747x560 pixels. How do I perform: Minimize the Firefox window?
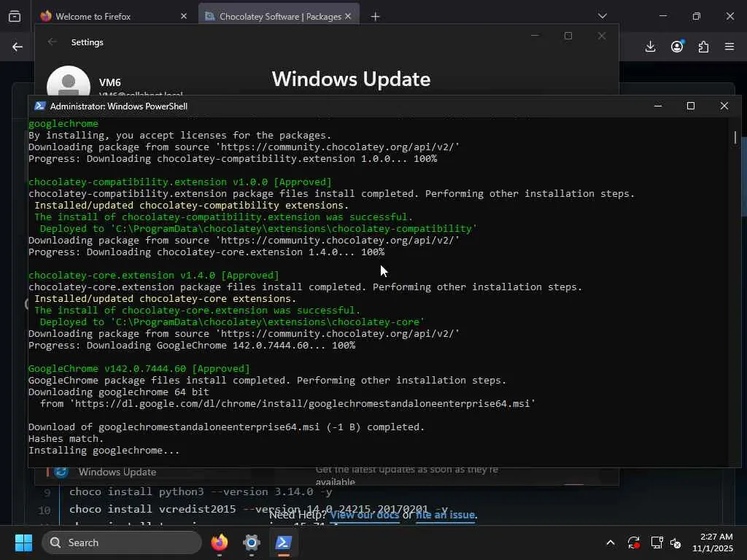tap(662, 16)
